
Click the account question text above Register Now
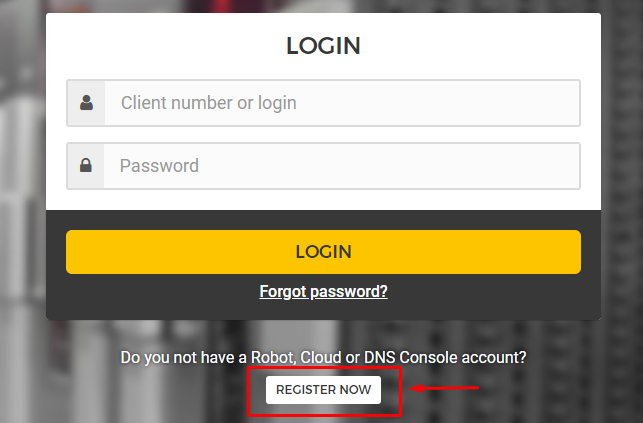[323, 357]
